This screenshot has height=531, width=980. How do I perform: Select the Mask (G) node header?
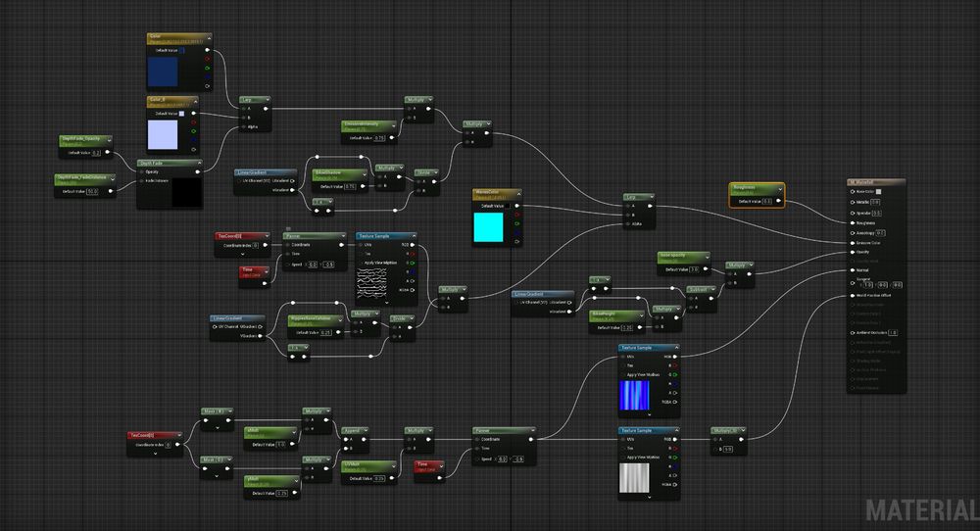pyautogui.click(x=217, y=459)
